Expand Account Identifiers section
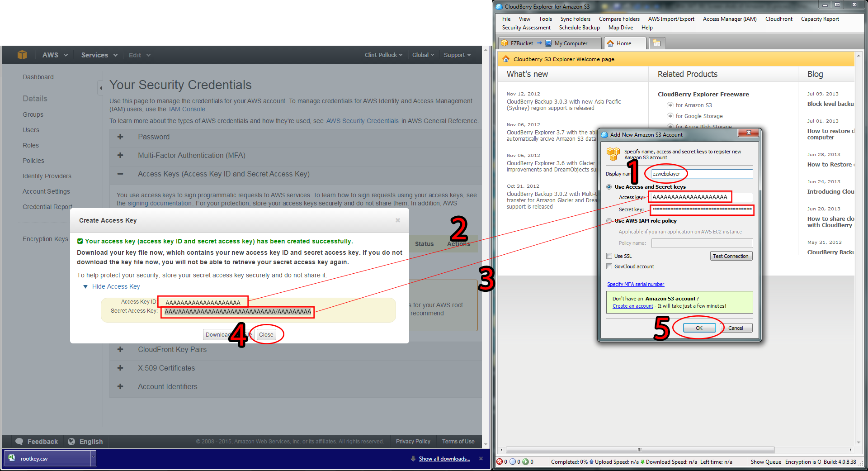Image resolution: width=868 pixels, height=471 pixels. coord(120,386)
